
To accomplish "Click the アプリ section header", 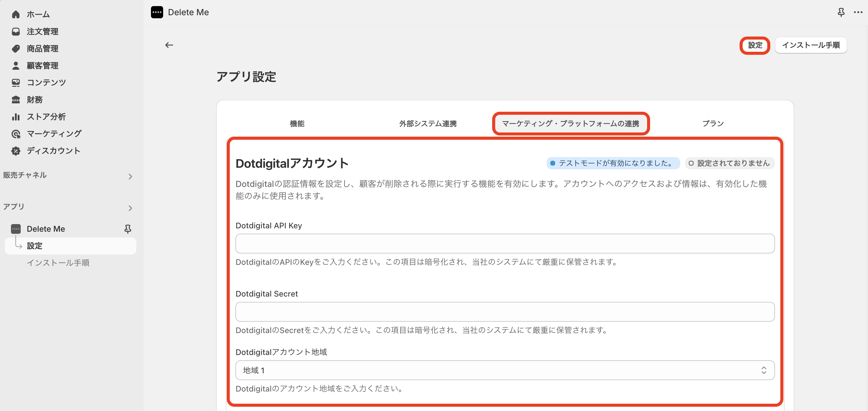I will (13, 206).
